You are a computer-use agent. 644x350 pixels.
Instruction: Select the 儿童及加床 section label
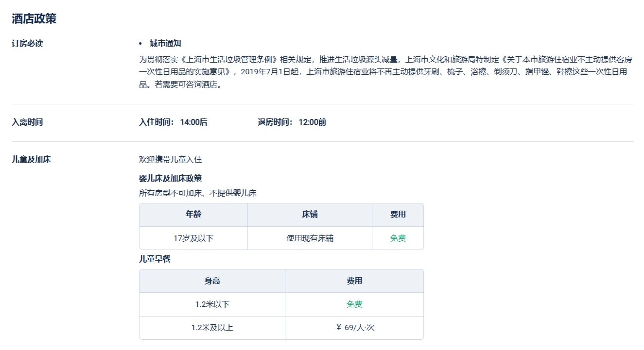[x=31, y=160]
